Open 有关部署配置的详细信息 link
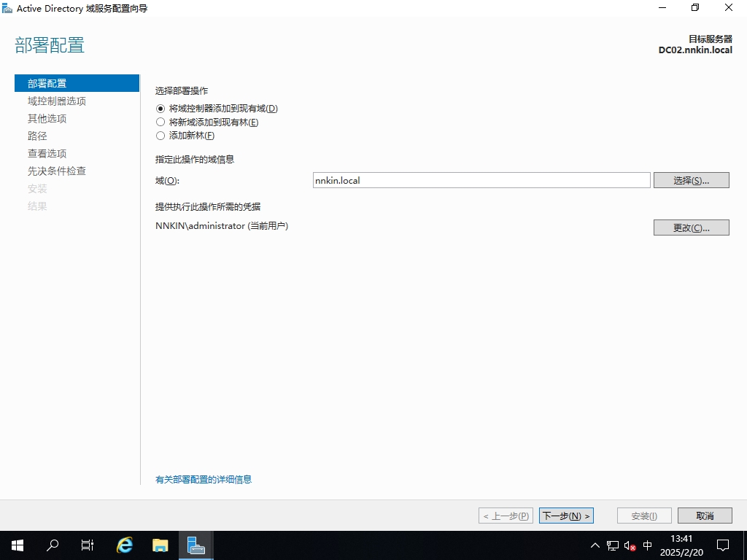 click(x=204, y=479)
